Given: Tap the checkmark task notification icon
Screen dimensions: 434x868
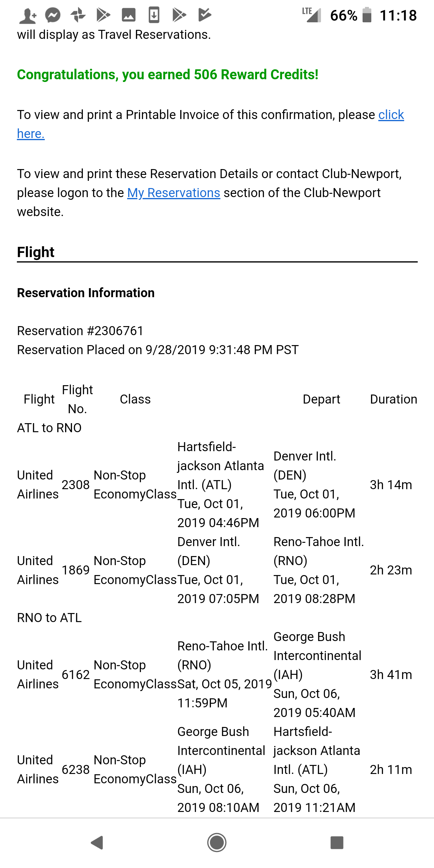Looking at the screenshot, I should click(205, 15).
